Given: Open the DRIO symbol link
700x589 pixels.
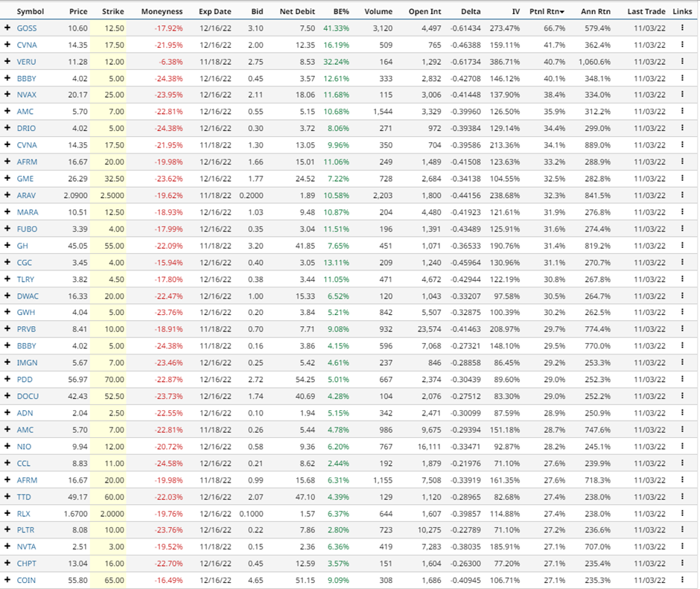Looking at the screenshot, I should [26, 128].
